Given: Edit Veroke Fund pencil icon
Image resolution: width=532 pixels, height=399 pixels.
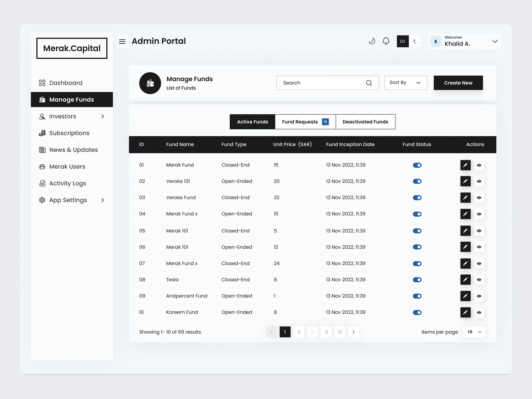Looking at the screenshot, I should pos(465,198).
